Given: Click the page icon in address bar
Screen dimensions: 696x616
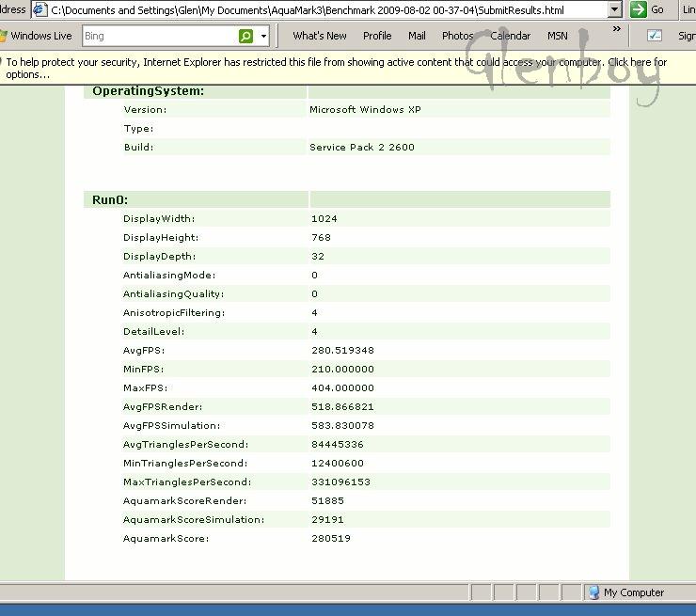Looking at the screenshot, I should pos(40,9).
